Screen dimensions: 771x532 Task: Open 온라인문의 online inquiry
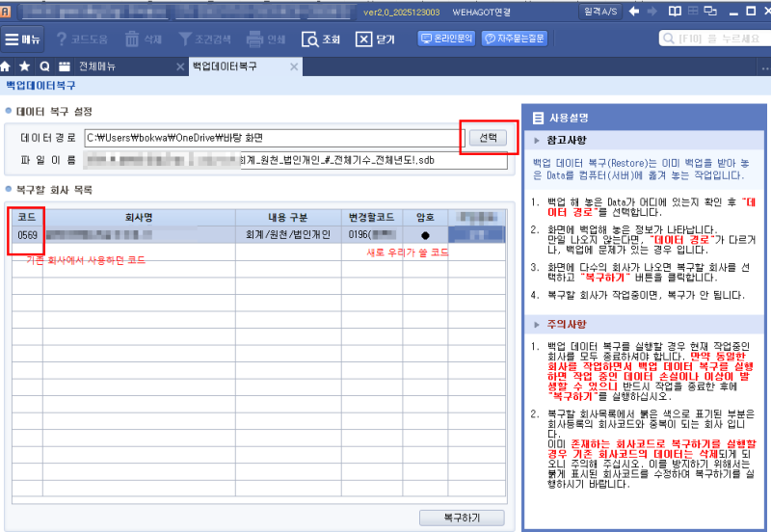(x=446, y=39)
